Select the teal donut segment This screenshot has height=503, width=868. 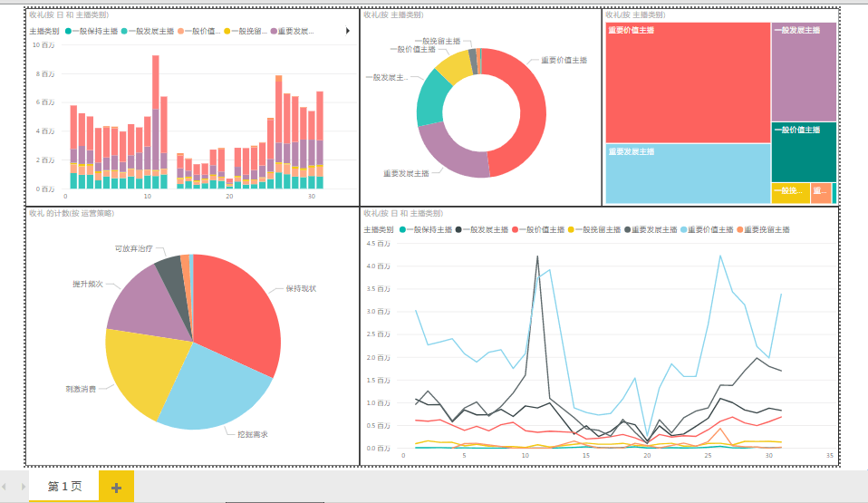(432, 100)
